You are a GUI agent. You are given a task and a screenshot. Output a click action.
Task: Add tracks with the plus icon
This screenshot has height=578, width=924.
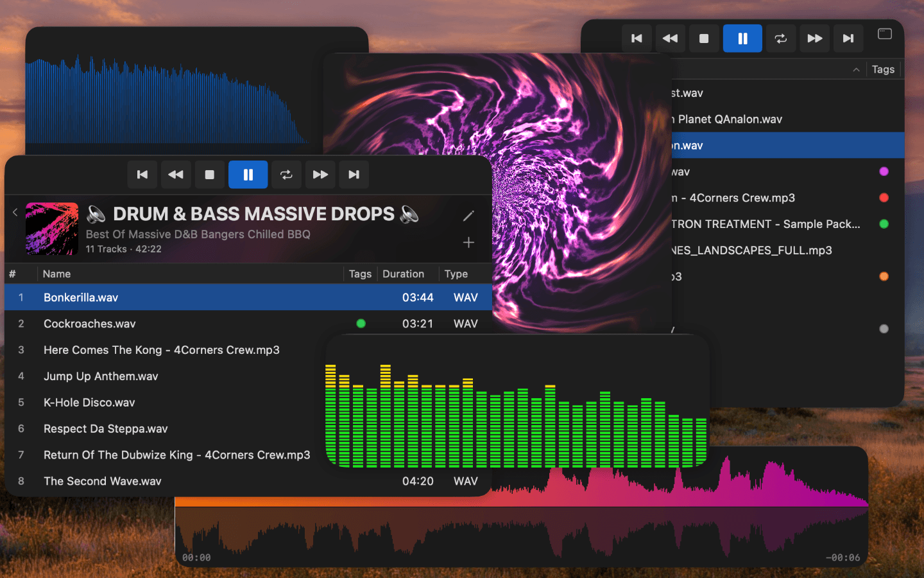coord(468,242)
